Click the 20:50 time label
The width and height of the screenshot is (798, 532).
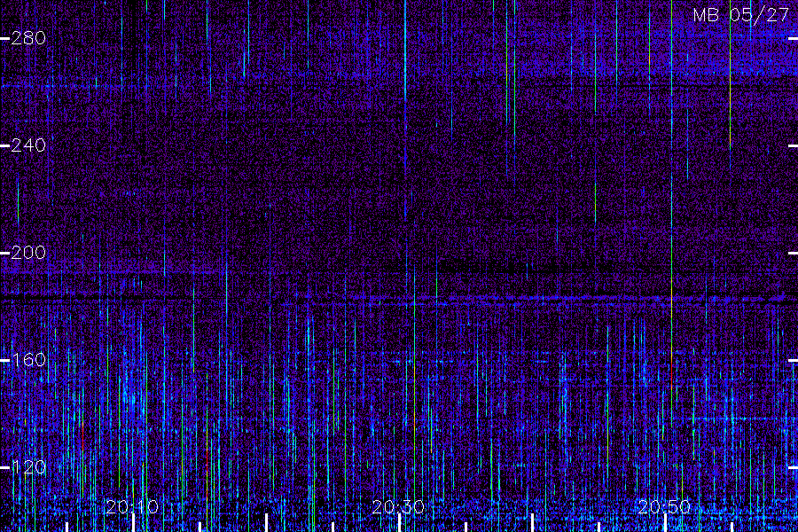pos(665,507)
